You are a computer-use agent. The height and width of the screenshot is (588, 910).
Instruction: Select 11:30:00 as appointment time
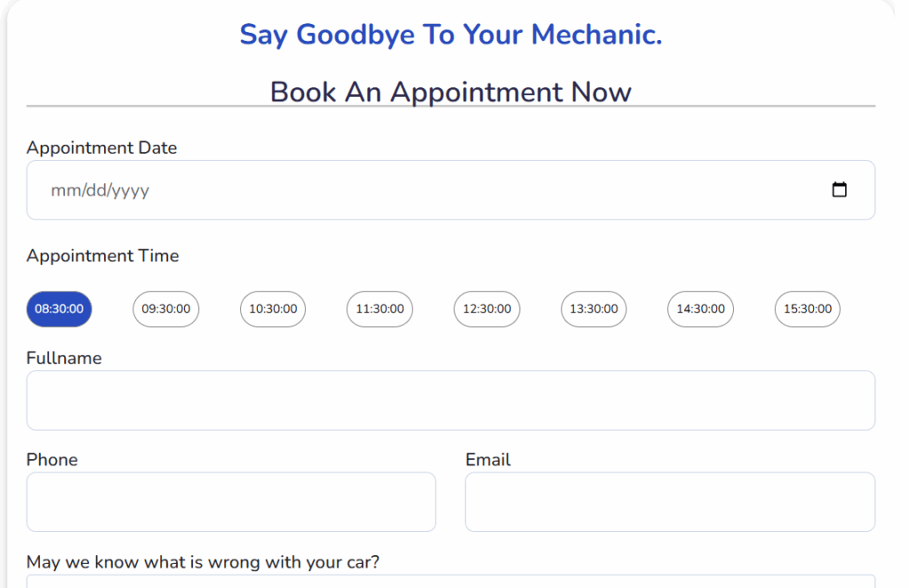379,309
